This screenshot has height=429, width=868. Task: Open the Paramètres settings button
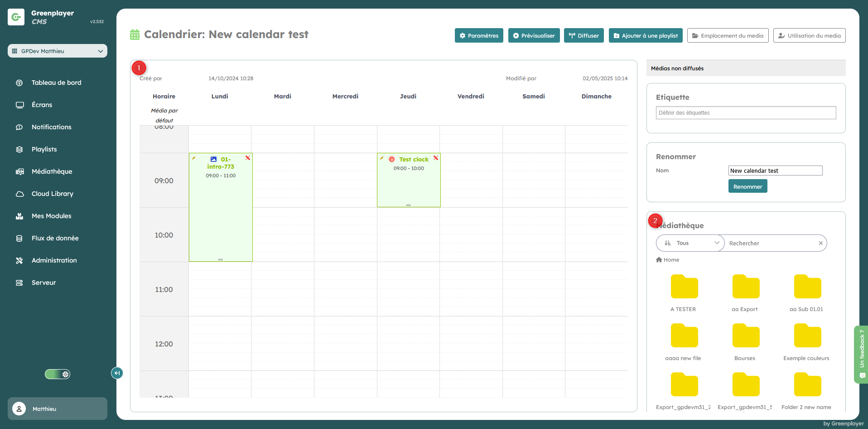(478, 35)
